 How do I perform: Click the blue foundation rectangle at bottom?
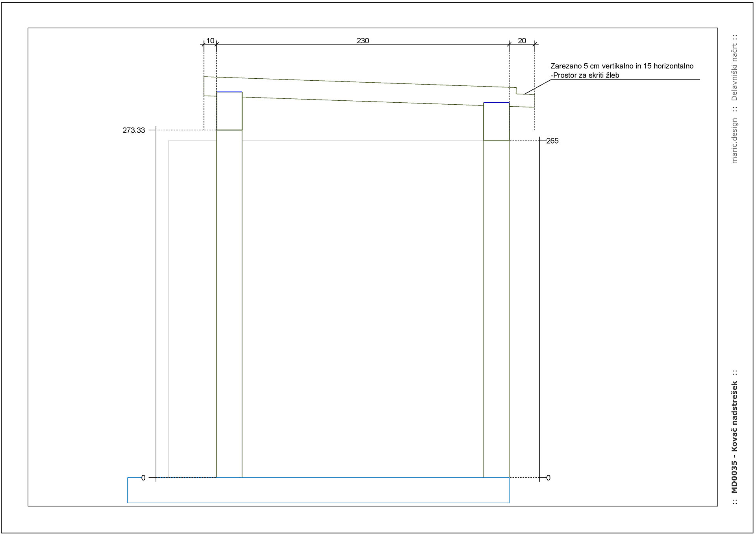click(318, 490)
